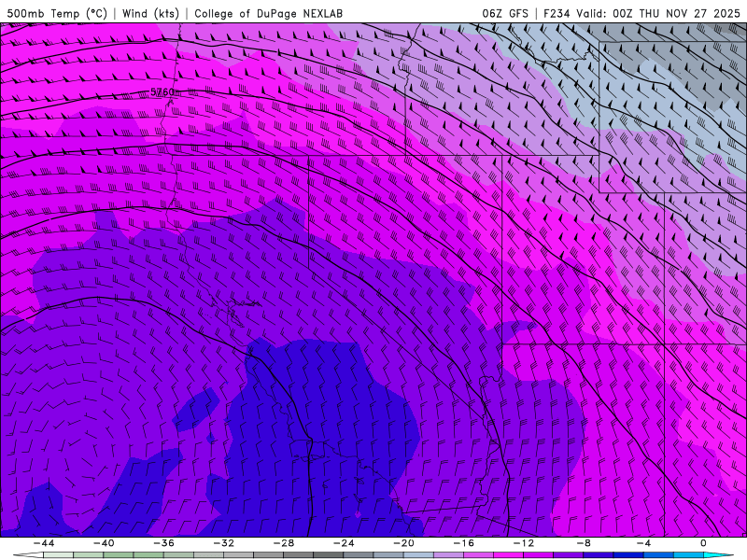
Task: Click the '-24' colorbar scale value
Action: (x=344, y=543)
